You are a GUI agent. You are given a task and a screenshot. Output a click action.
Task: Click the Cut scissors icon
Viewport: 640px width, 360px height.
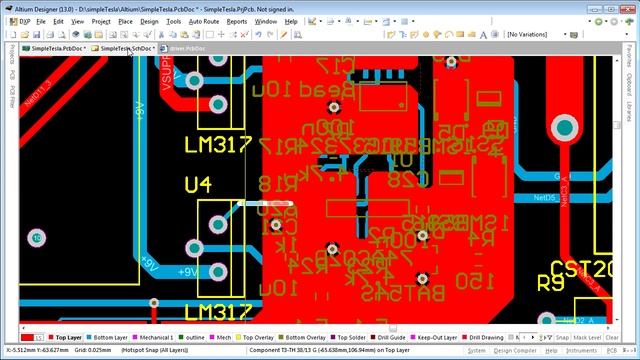(x=161, y=35)
